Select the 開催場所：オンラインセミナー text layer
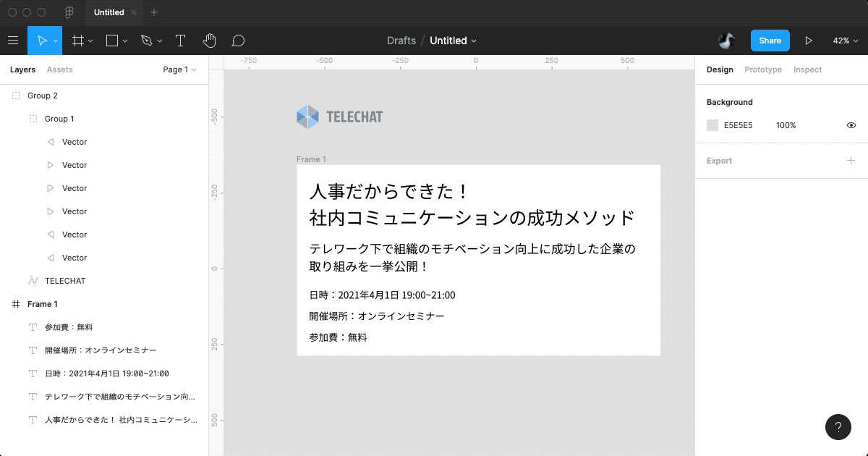This screenshot has width=868, height=456. pyautogui.click(x=104, y=350)
